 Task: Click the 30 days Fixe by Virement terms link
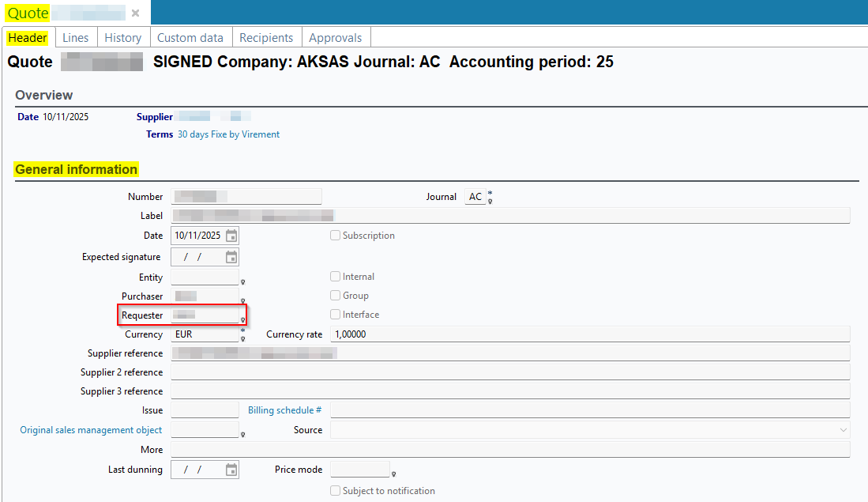pyautogui.click(x=228, y=134)
